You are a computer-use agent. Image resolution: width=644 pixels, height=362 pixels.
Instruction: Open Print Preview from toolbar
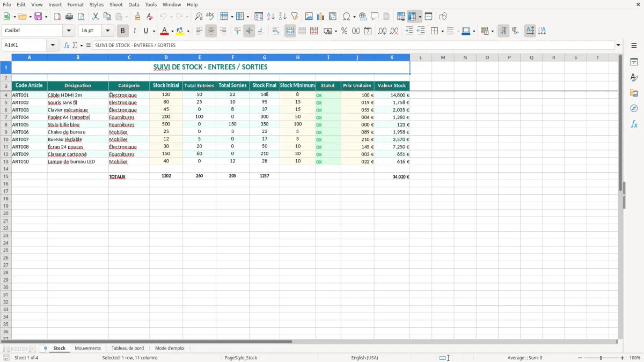[x=81, y=17]
